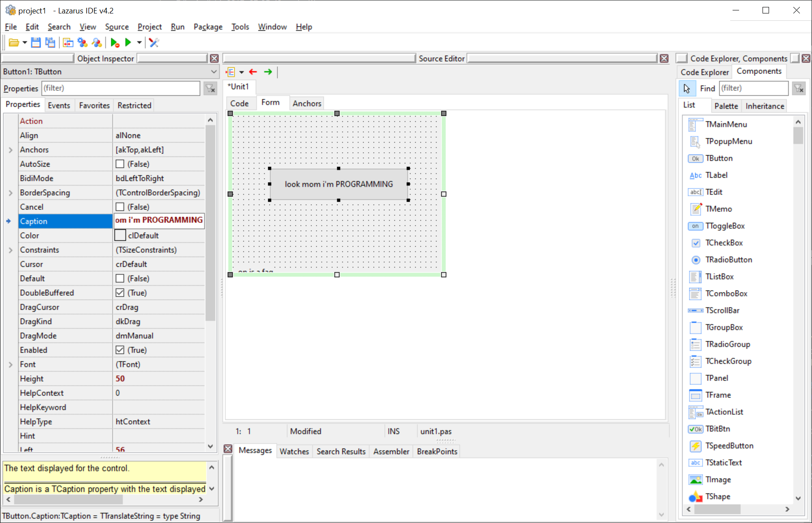
Task: Click the Open folder toolbar icon
Action: click(13, 42)
